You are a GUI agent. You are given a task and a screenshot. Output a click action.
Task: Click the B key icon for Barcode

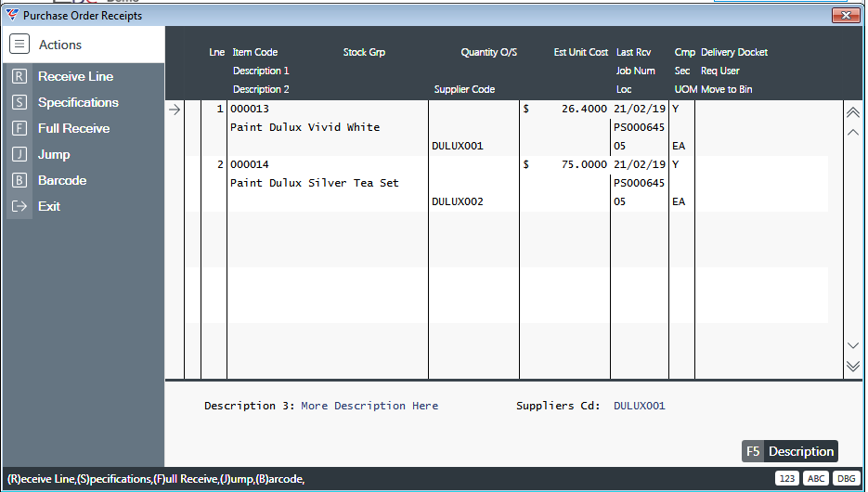click(x=19, y=180)
